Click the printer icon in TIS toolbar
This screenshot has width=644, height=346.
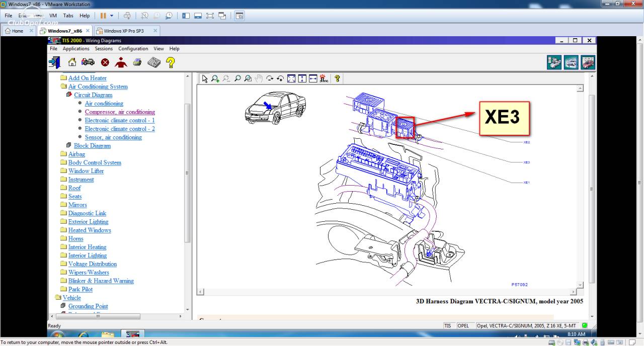coord(137,62)
